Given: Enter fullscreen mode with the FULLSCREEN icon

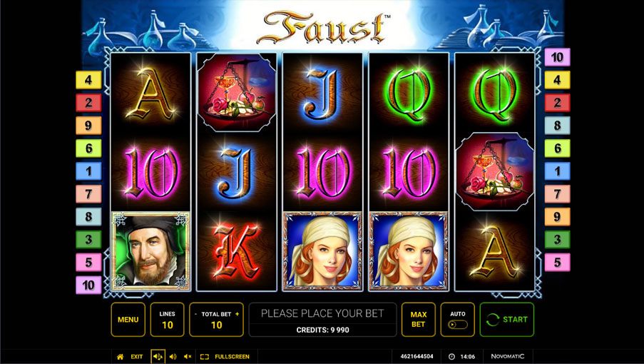Looking at the screenshot, I should 205,357.
